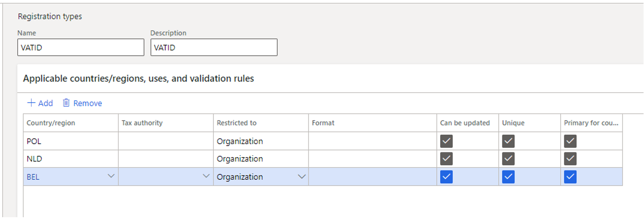Uncheck Can be updated for BEL
The width and height of the screenshot is (644, 222).
[x=446, y=177]
